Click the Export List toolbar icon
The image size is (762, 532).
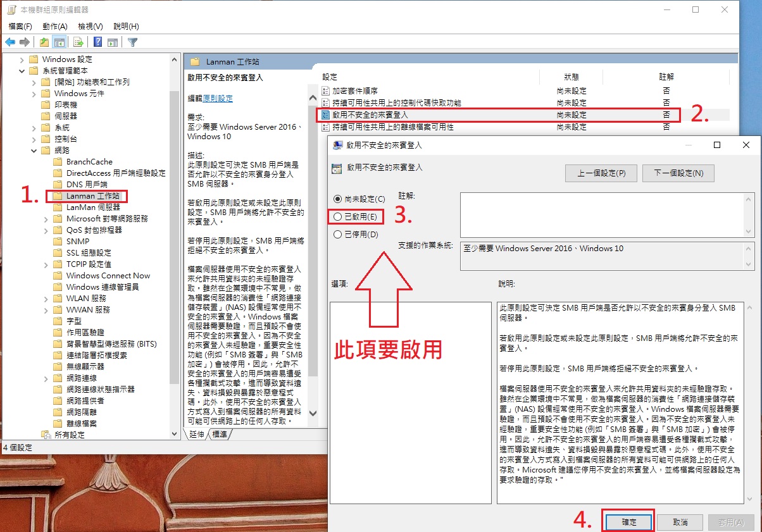coord(78,42)
